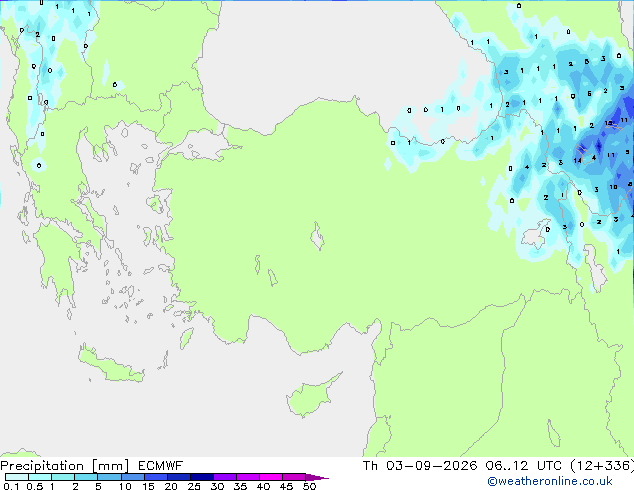
Task: Pick the 15 mm blue legend swatch
Action: point(156,477)
